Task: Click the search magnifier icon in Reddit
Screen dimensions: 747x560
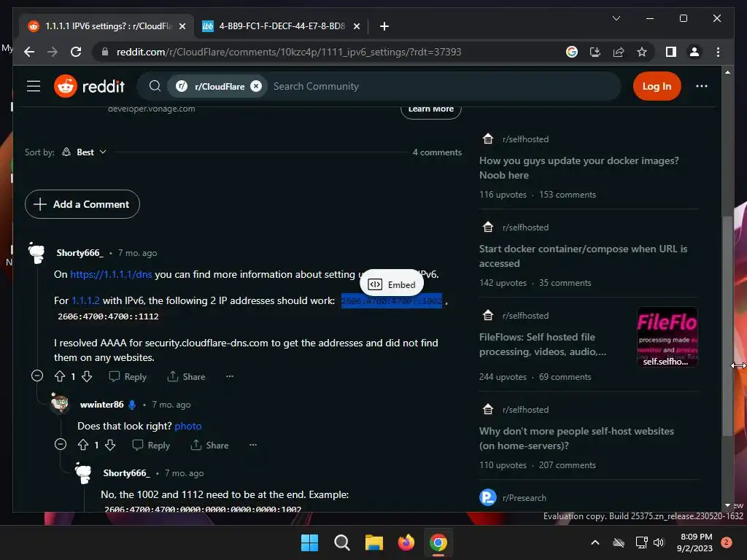Action: pyautogui.click(x=155, y=86)
